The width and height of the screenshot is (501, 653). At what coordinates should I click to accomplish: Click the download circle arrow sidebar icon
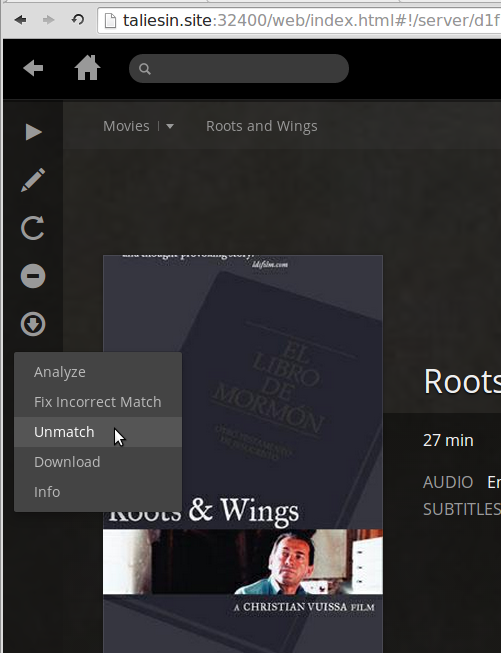click(33, 324)
